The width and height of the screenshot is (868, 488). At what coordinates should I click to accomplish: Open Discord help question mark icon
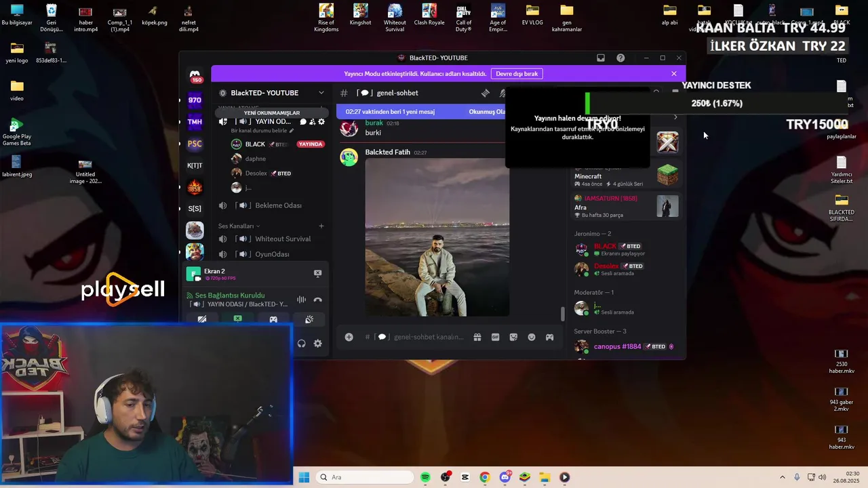coord(620,58)
